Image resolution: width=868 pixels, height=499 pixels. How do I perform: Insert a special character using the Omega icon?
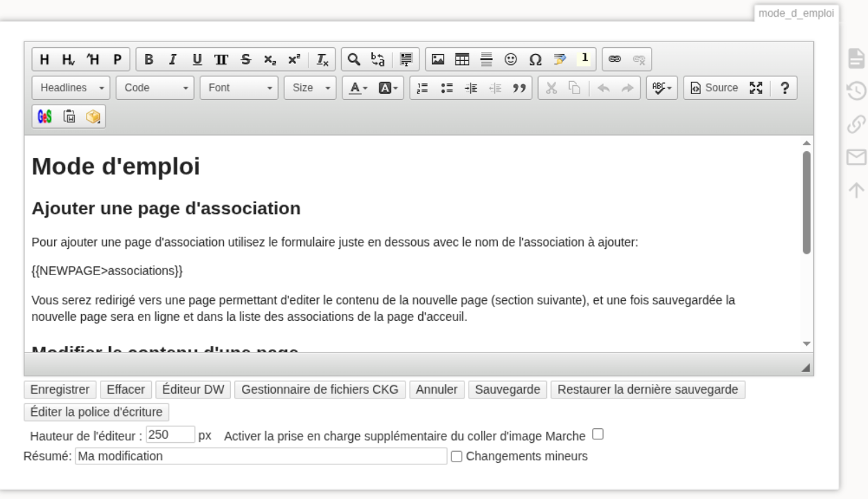pyautogui.click(x=535, y=60)
